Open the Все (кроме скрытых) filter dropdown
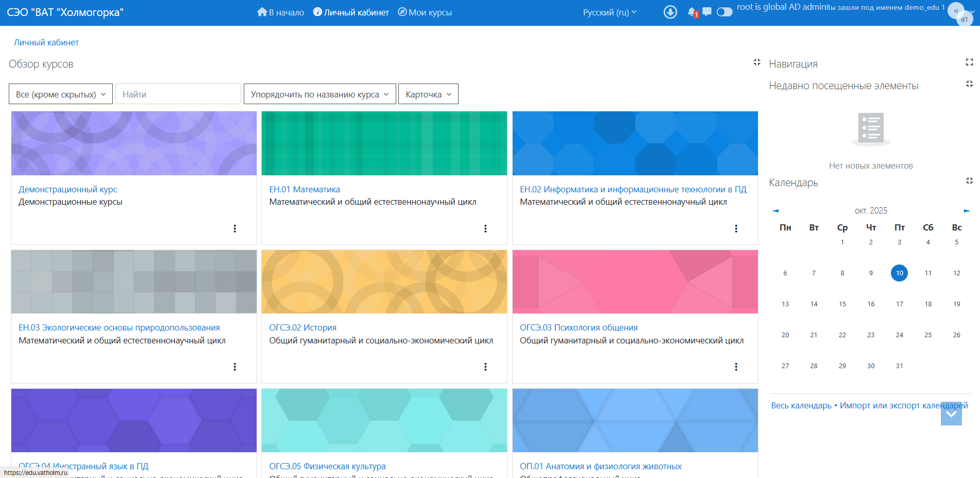The image size is (980, 478). pyautogui.click(x=61, y=94)
